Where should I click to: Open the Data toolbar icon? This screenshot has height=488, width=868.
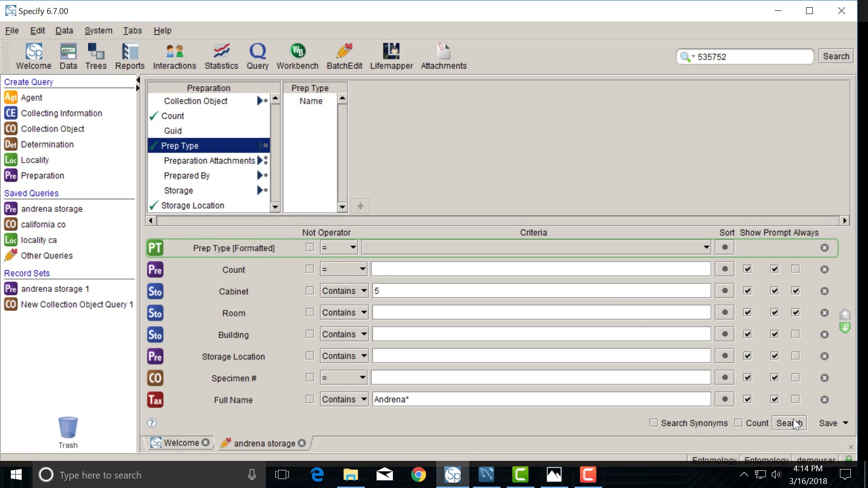pyautogui.click(x=68, y=56)
